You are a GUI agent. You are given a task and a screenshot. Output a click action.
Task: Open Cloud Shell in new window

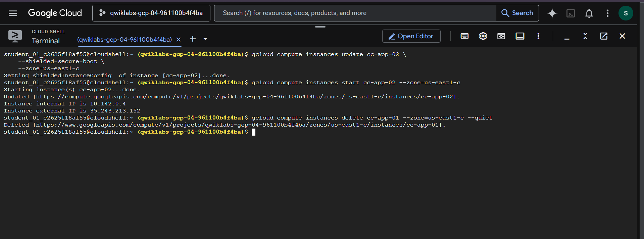(604, 36)
